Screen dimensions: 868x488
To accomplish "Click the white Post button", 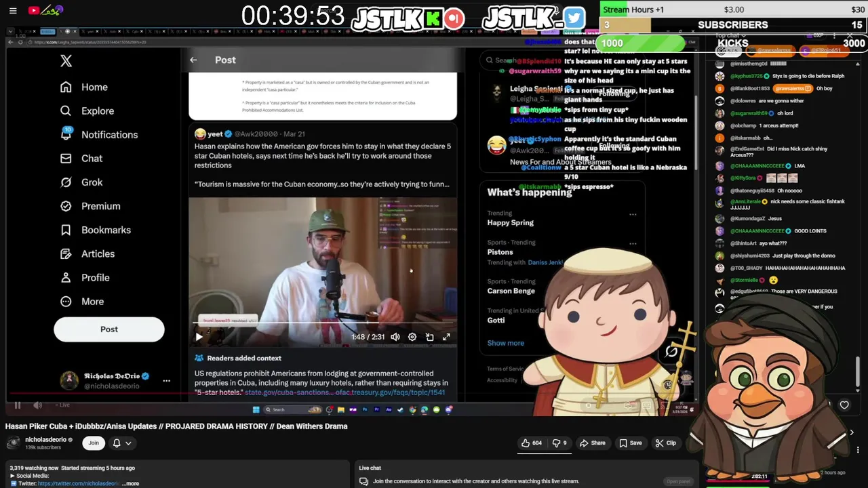I will (109, 329).
